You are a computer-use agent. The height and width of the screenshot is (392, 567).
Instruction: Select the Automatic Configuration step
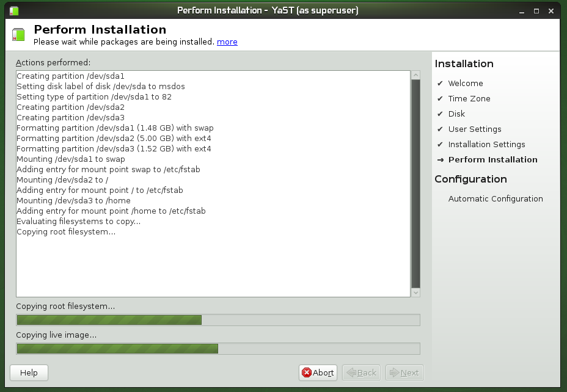click(496, 198)
